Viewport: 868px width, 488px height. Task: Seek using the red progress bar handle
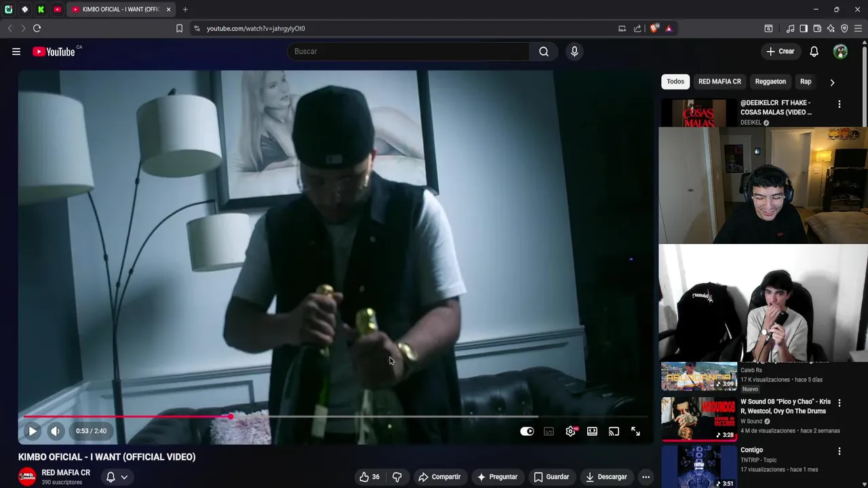pos(231,417)
